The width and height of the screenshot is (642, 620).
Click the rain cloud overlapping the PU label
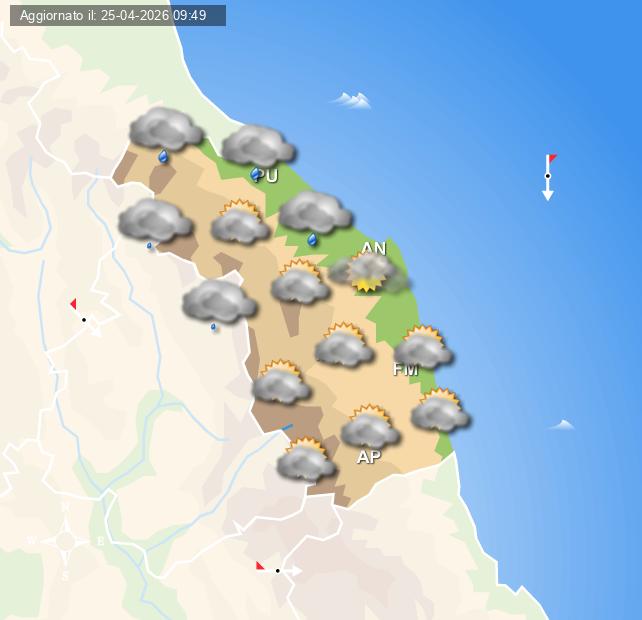(258, 152)
